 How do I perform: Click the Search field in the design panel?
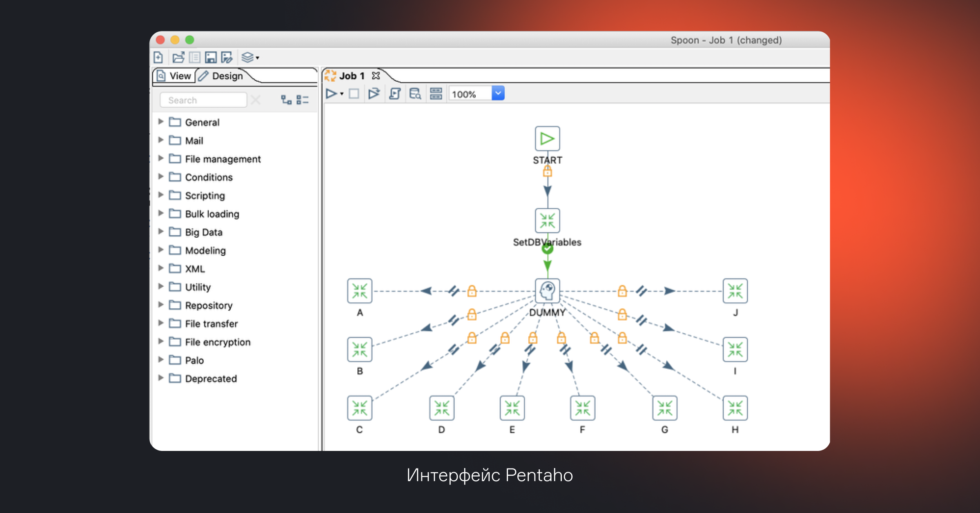203,100
